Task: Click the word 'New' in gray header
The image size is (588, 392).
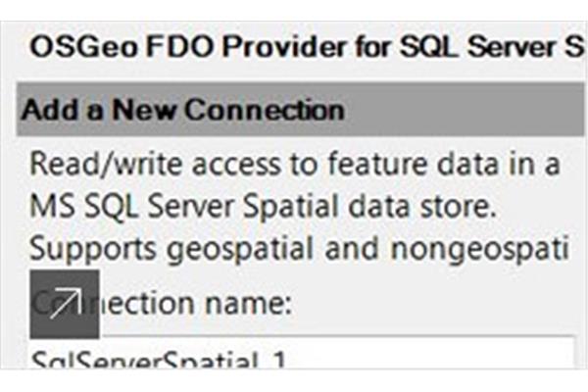Action: (x=144, y=110)
